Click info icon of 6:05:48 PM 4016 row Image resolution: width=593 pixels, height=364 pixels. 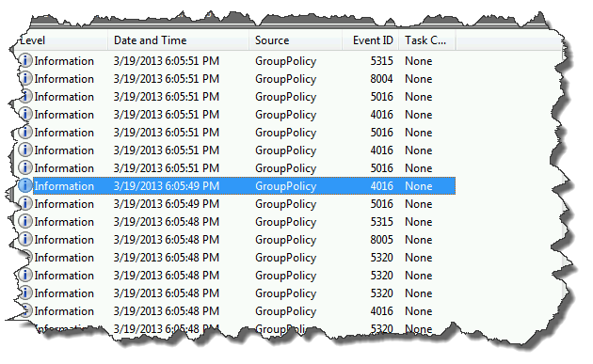(x=25, y=310)
